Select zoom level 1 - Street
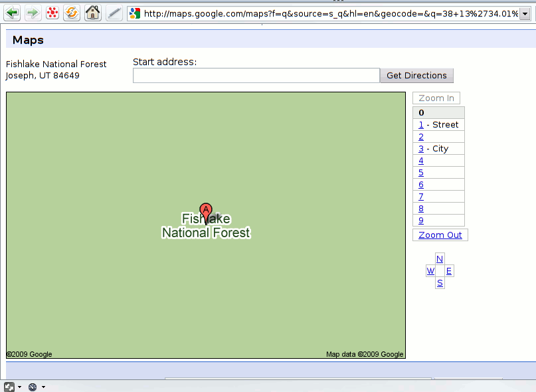The width and height of the screenshot is (536, 392). pos(421,125)
